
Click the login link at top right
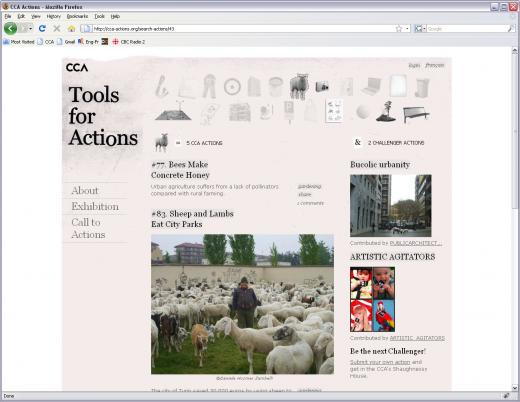[x=414, y=65]
